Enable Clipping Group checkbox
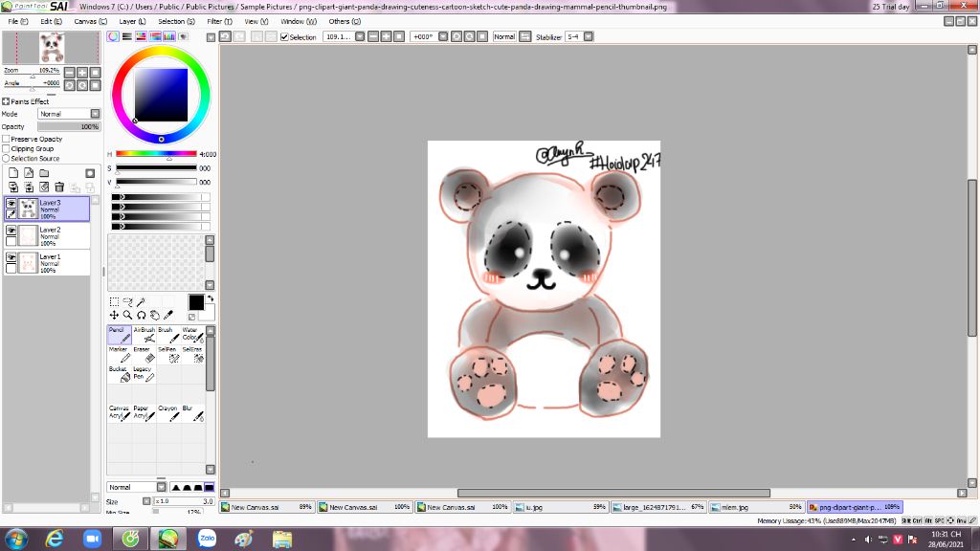Screen dimensions: 980x551 click(7, 148)
